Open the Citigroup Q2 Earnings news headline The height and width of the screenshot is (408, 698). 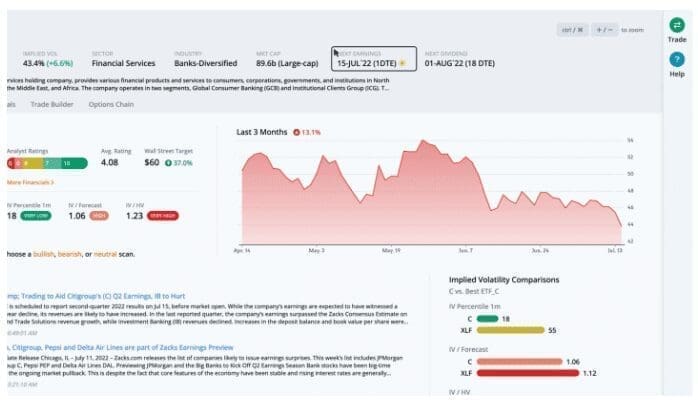(120, 294)
